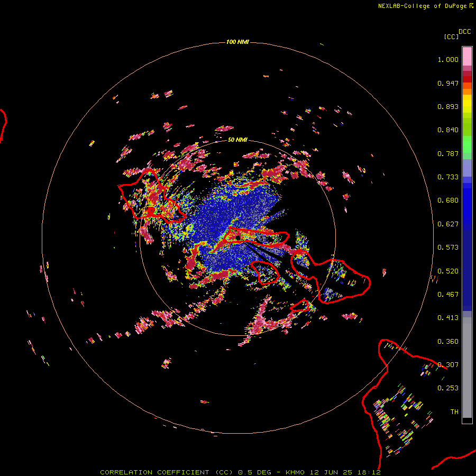Select the 0.520 legend value
Viewport: 476px width, 476px height.
click(x=448, y=271)
